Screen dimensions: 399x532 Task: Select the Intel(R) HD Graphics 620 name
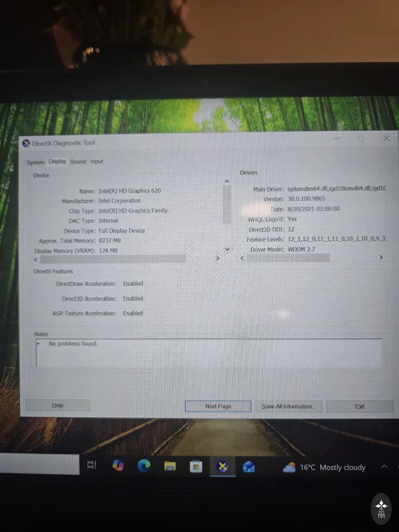coord(129,191)
